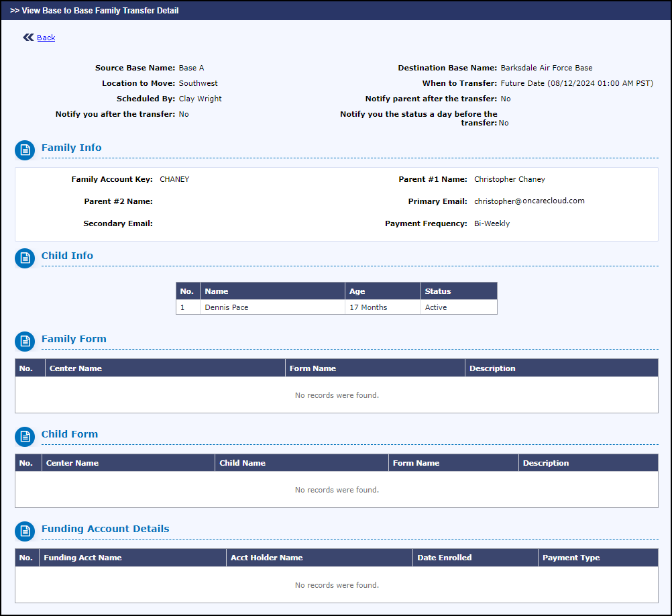Viewport: 672px width, 616px height.
Task: Click the Payment Type column header
Action: click(x=598, y=558)
